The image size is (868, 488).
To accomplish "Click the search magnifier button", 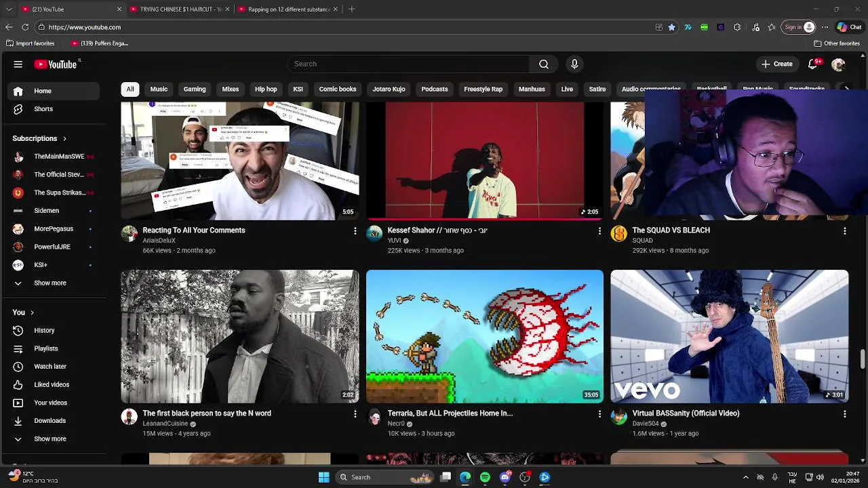I will tap(544, 64).
